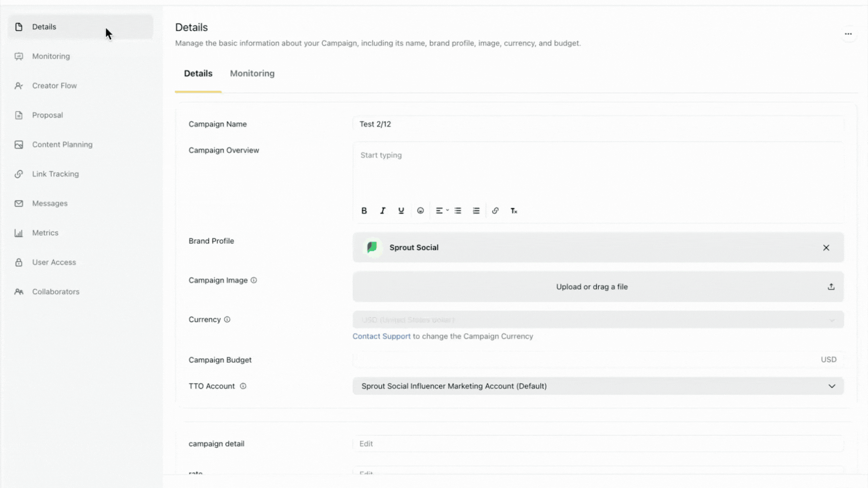Click the upload arrow icon for Campaign Image
The width and height of the screenshot is (868, 488).
click(x=831, y=286)
